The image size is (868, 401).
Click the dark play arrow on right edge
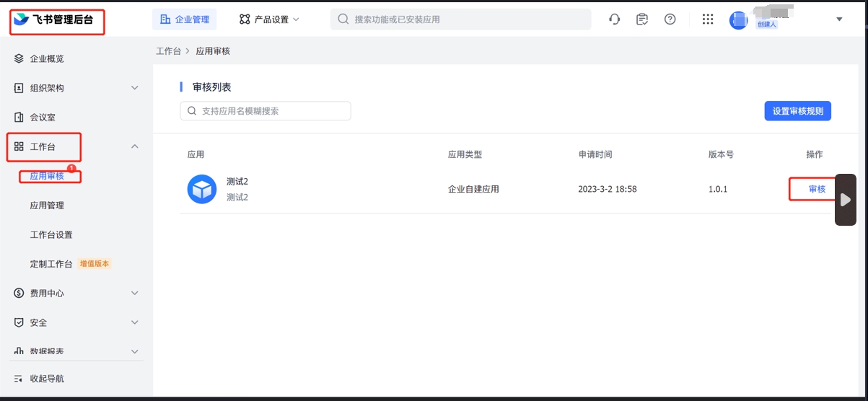(x=846, y=200)
